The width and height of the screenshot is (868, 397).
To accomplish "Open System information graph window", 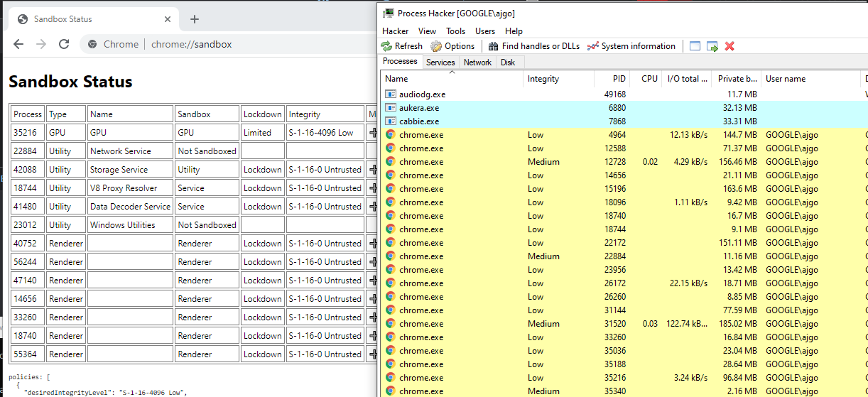I will [631, 46].
